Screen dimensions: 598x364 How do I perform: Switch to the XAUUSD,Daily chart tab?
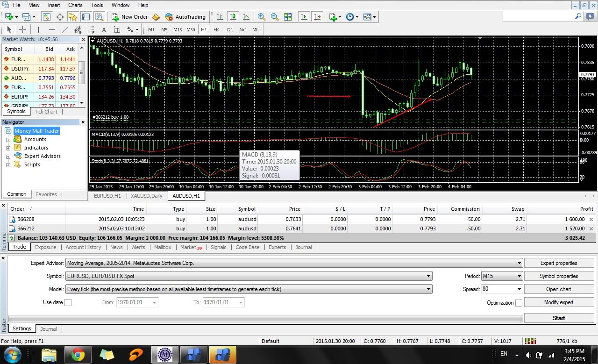coord(146,196)
